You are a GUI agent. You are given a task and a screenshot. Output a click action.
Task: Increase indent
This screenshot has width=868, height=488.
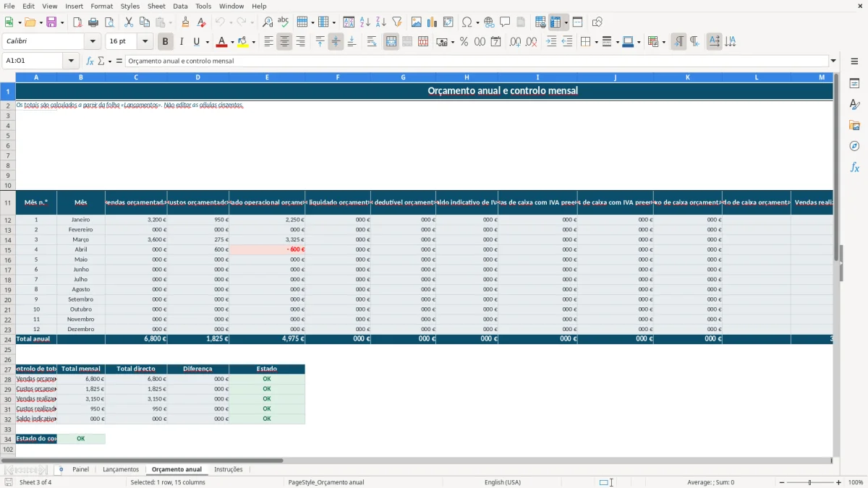pos(551,42)
